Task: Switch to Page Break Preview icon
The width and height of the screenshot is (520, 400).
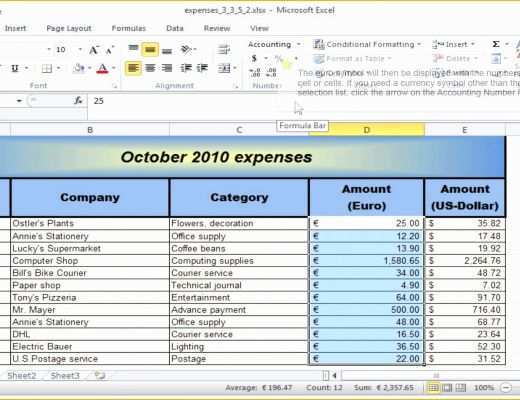Action: tap(461, 388)
